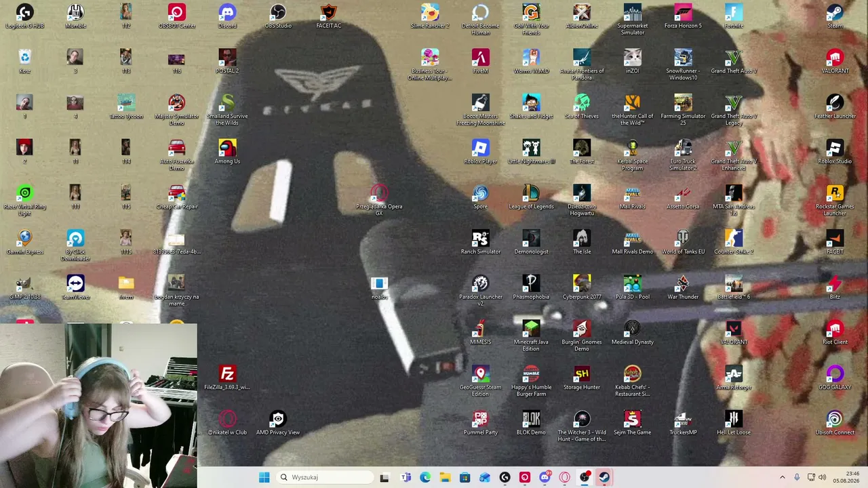868x488 pixels.
Task: Open By Click Downloader
Action: click(75, 245)
